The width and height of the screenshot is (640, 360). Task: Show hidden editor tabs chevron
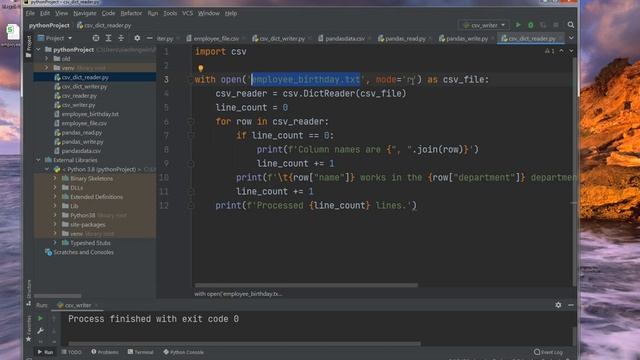571,38
